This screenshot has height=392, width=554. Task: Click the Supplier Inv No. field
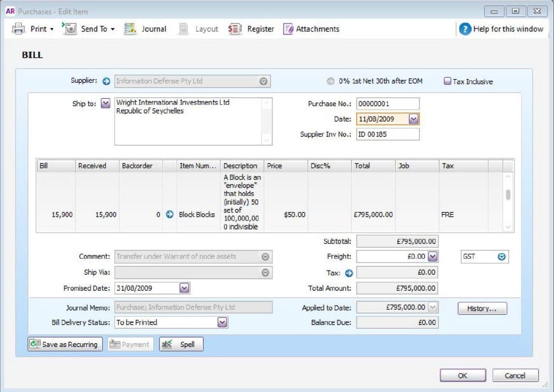click(x=387, y=134)
